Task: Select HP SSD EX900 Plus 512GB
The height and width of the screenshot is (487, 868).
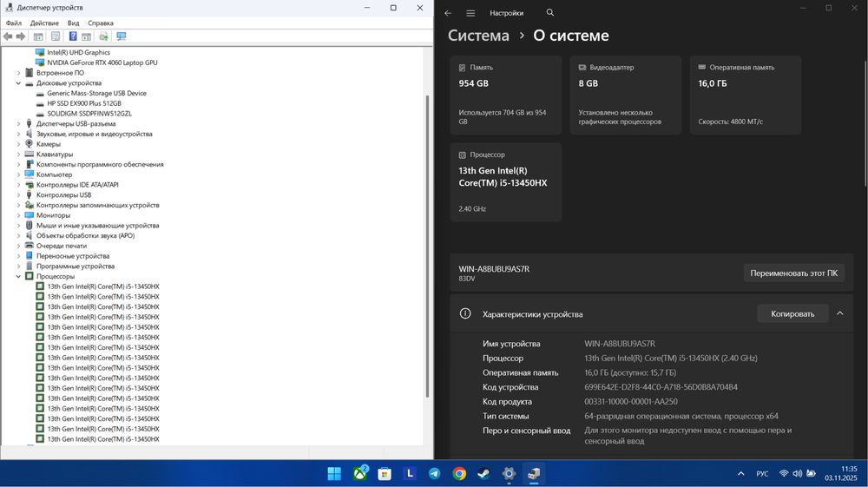Action: [x=83, y=103]
